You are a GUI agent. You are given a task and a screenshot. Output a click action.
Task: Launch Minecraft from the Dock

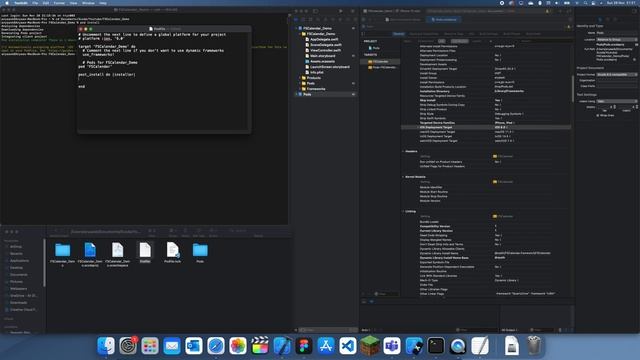[370, 346]
